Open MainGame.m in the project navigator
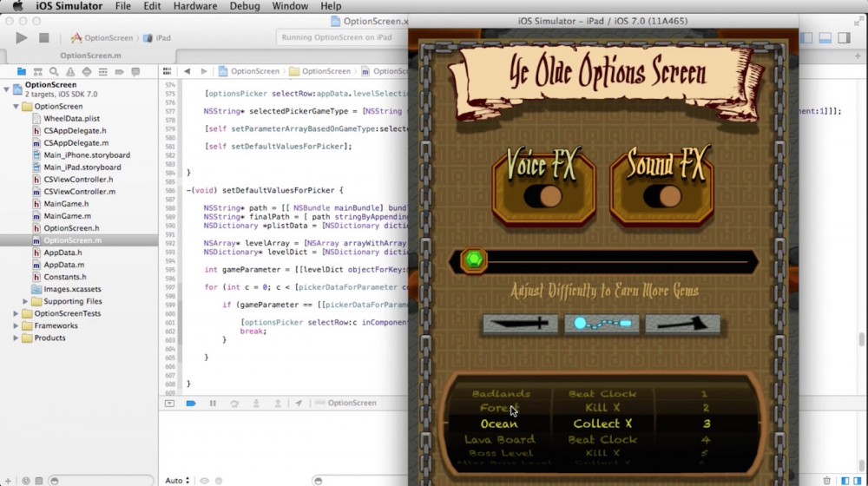This screenshot has width=868, height=486. 67,215
